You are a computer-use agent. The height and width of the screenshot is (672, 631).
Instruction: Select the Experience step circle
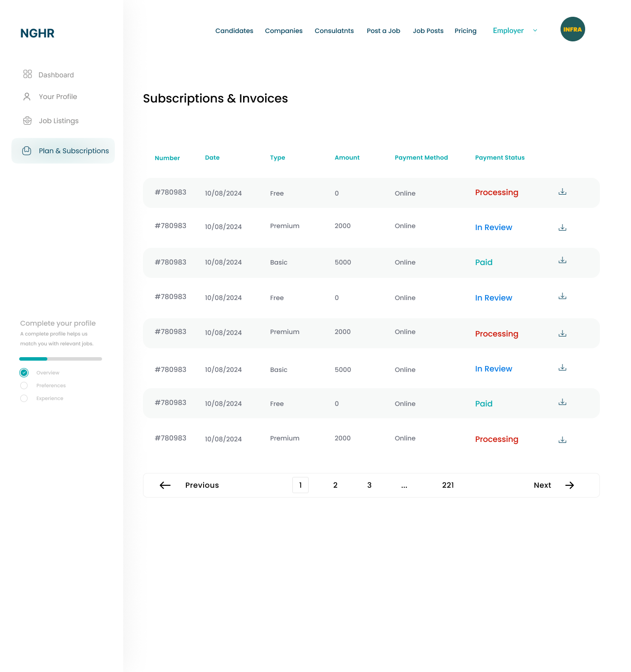tap(24, 398)
